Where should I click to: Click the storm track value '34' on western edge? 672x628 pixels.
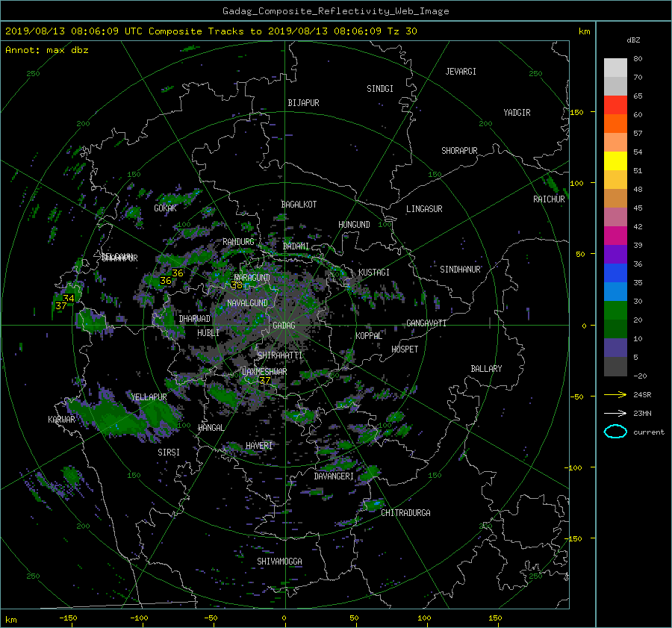[x=69, y=298]
